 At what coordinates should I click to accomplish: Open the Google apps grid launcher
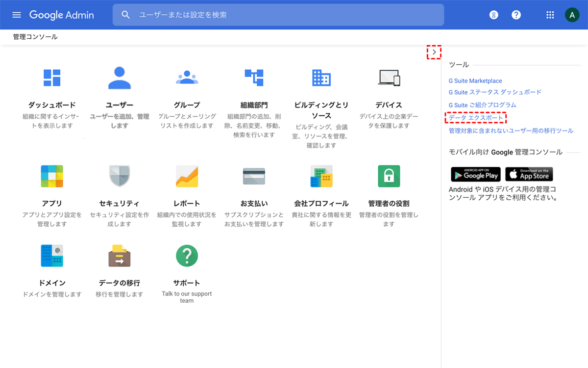point(550,15)
